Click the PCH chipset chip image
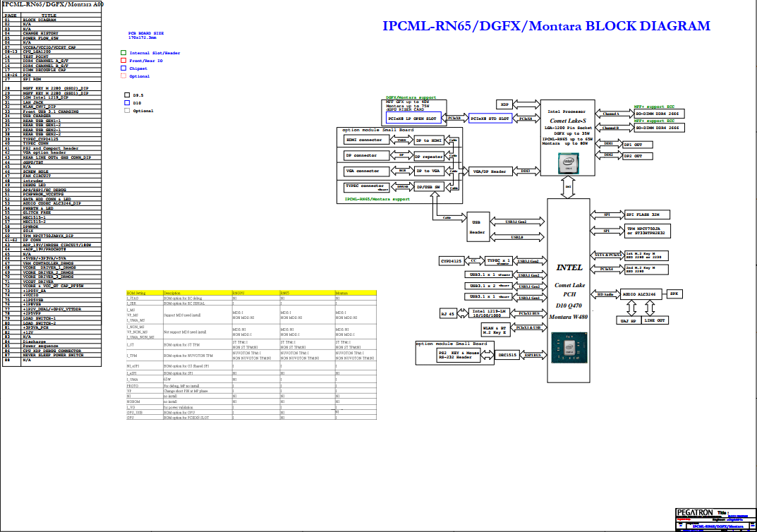Viewport: 757px width, 532px height. click(569, 347)
